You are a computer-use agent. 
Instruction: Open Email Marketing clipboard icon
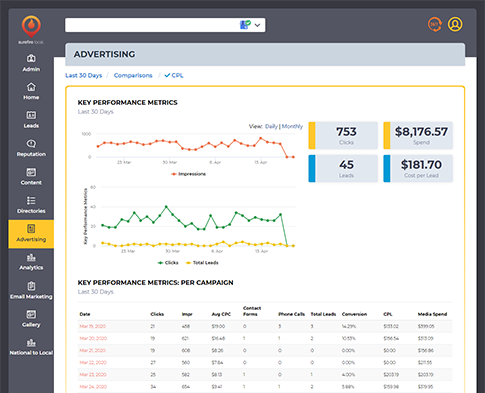(31, 286)
